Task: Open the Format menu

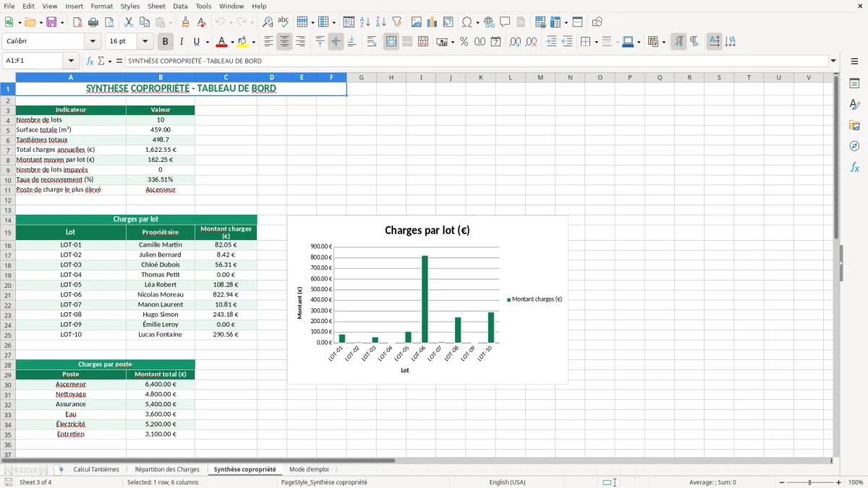Action: pos(101,6)
